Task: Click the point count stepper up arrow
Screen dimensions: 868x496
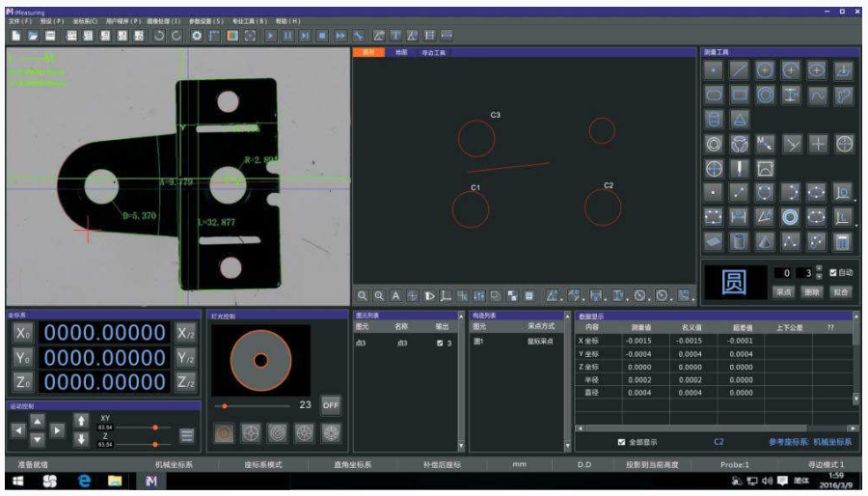Action: tap(819, 269)
